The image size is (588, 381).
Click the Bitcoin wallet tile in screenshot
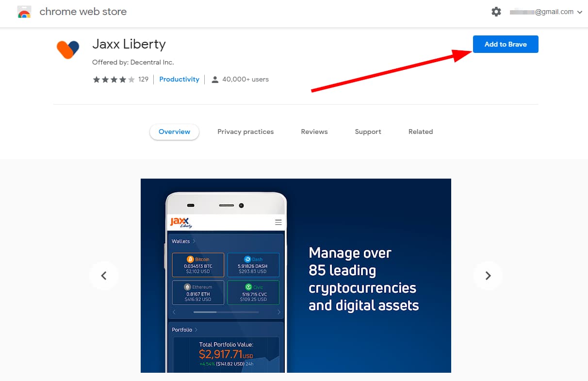(x=198, y=265)
